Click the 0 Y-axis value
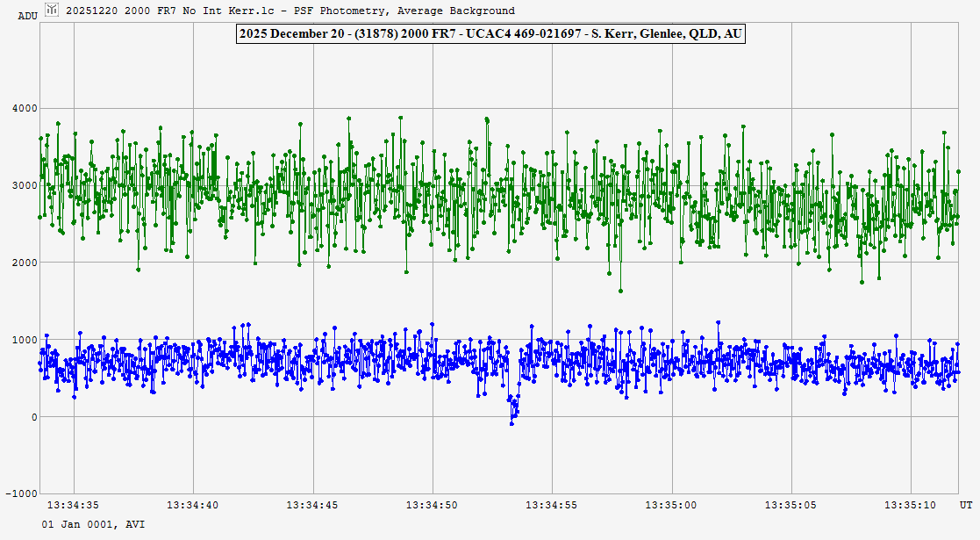 [34, 417]
